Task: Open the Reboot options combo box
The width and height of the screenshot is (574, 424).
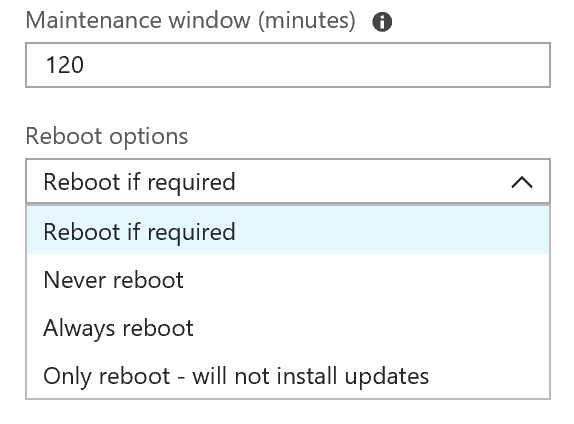Action: point(288,181)
